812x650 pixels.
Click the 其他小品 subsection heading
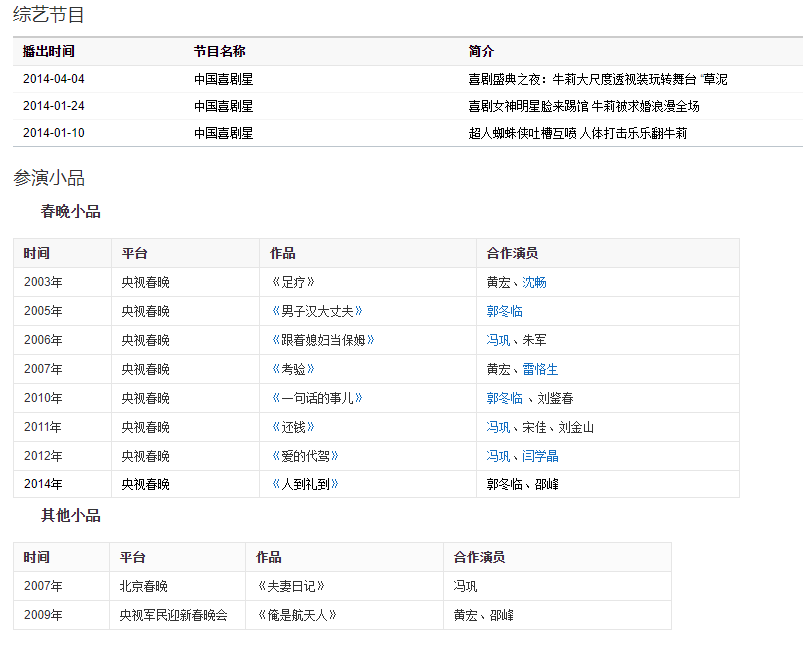tap(70, 516)
